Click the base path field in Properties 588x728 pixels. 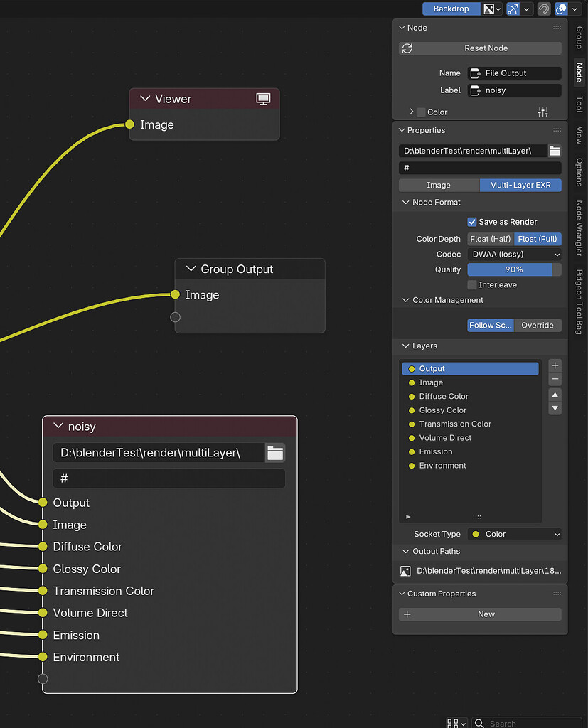coord(473,151)
